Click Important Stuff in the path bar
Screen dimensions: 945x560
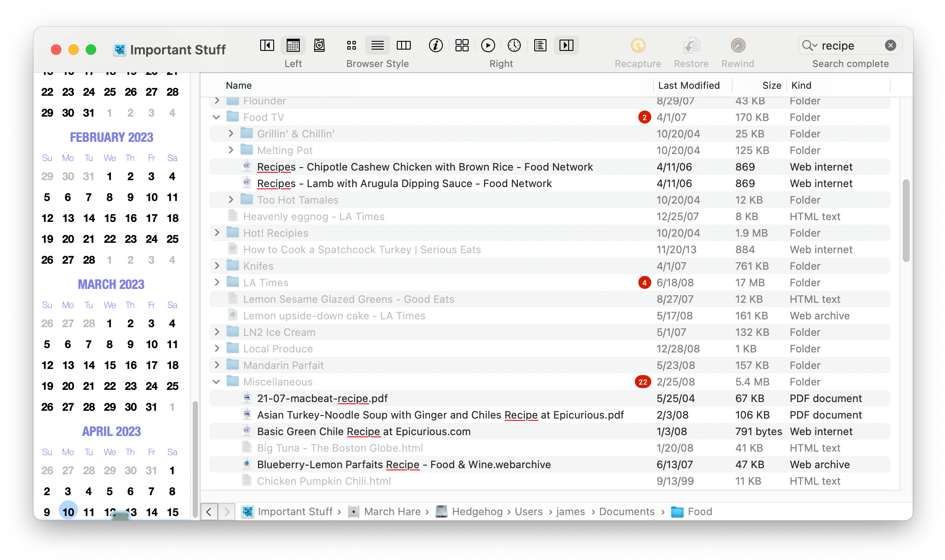point(287,512)
